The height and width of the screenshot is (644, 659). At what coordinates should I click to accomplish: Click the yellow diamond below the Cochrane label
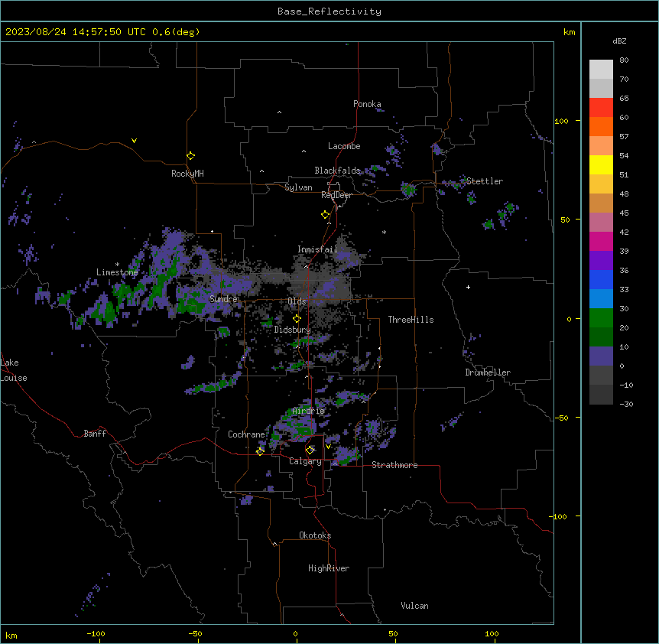click(x=260, y=451)
